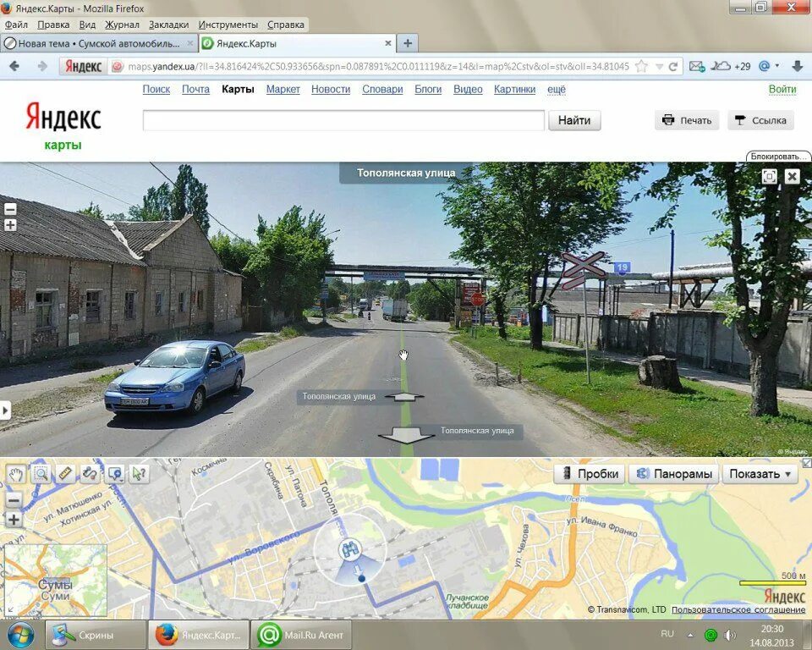Focus the Yandex maps search field
This screenshot has width=812, height=650.
[343, 120]
